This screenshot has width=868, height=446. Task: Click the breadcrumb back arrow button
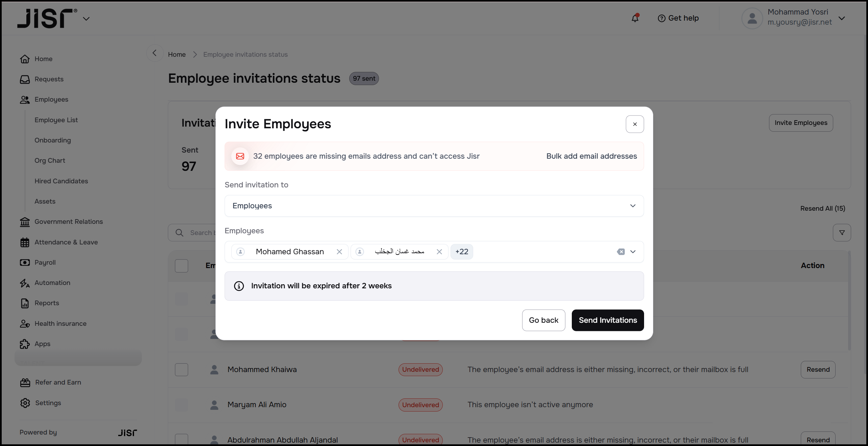[x=155, y=53]
